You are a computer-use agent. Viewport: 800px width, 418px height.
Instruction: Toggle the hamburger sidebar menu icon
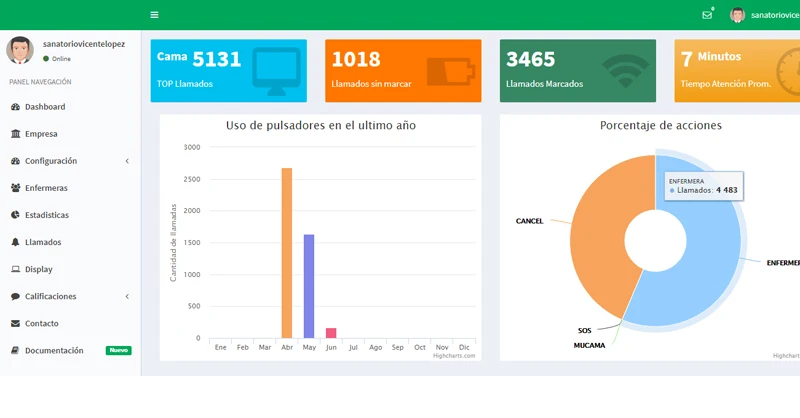[154, 15]
